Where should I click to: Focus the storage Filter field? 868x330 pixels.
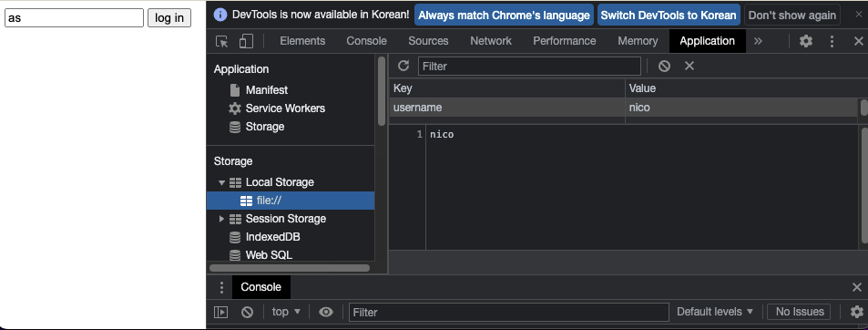point(529,66)
